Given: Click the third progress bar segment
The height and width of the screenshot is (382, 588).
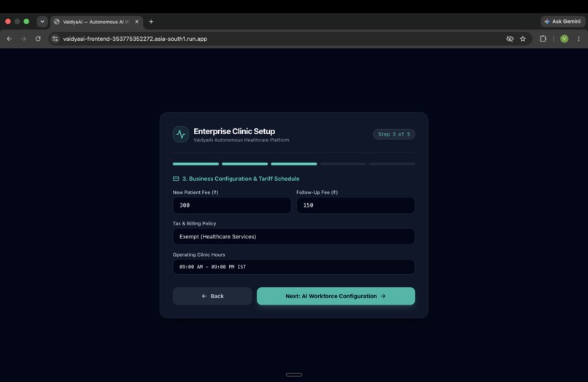Looking at the screenshot, I should click(x=294, y=164).
